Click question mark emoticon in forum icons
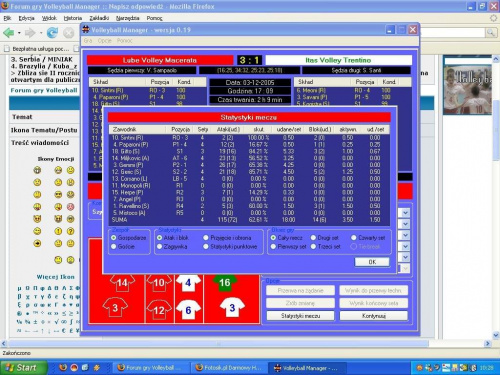 tap(70, 231)
